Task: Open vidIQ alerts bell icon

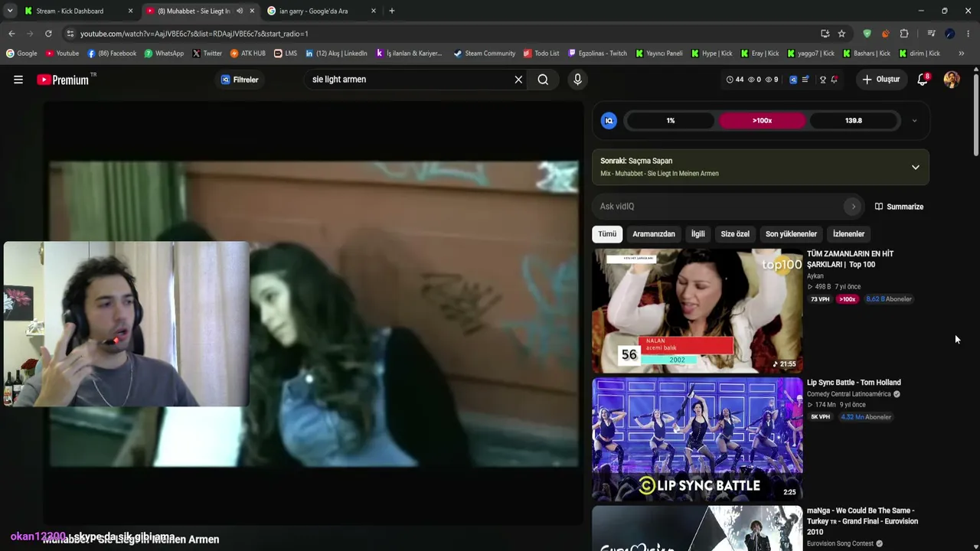Action: 834,80
